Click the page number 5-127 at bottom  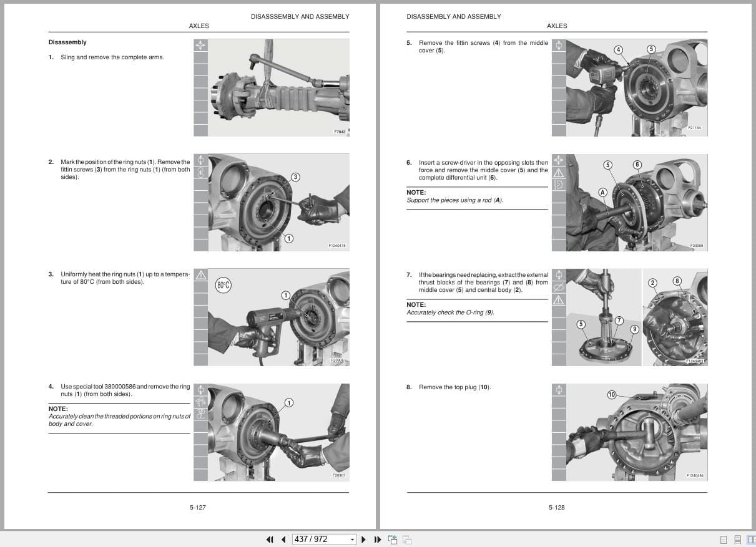tap(199, 507)
